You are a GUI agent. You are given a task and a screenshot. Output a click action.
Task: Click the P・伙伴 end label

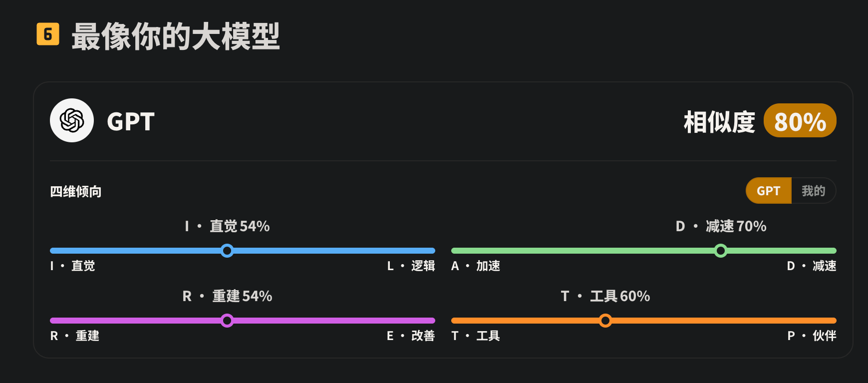pos(812,336)
